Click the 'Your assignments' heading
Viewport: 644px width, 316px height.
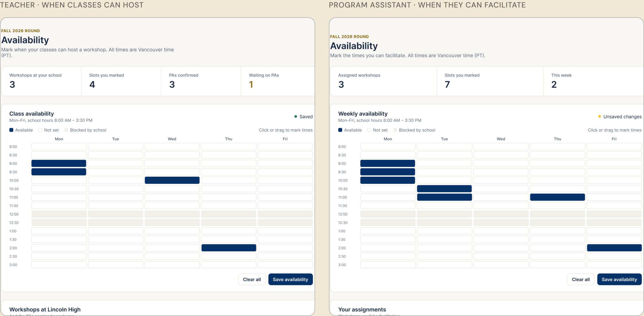click(362, 309)
